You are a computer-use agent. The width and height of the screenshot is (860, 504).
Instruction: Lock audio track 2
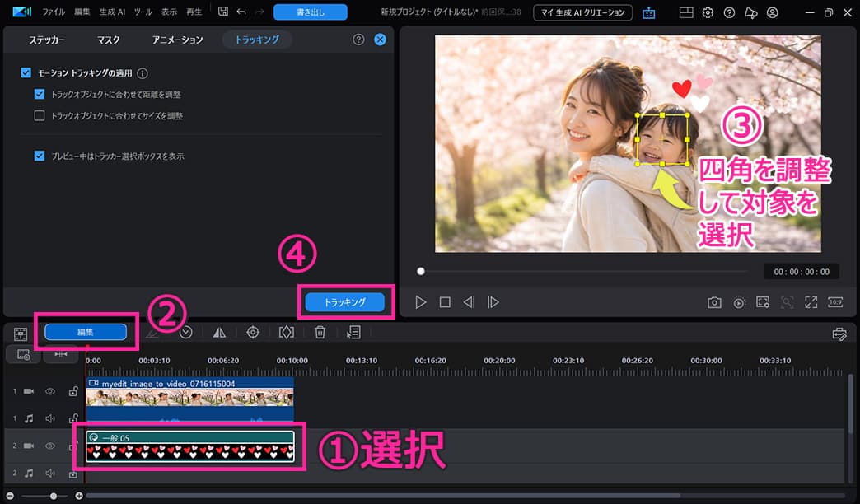click(x=73, y=474)
